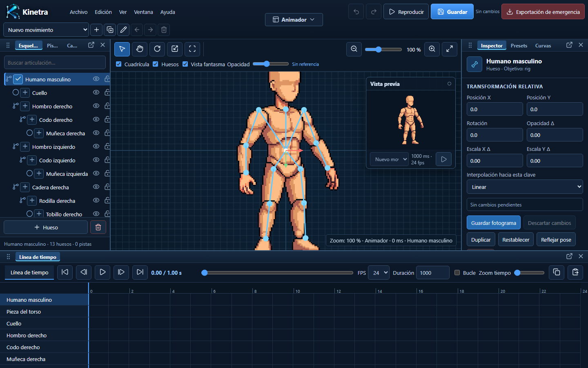588x368 pixels.
Task: Open the Animador workspace dropdown
Action: [x=294, y=20]
